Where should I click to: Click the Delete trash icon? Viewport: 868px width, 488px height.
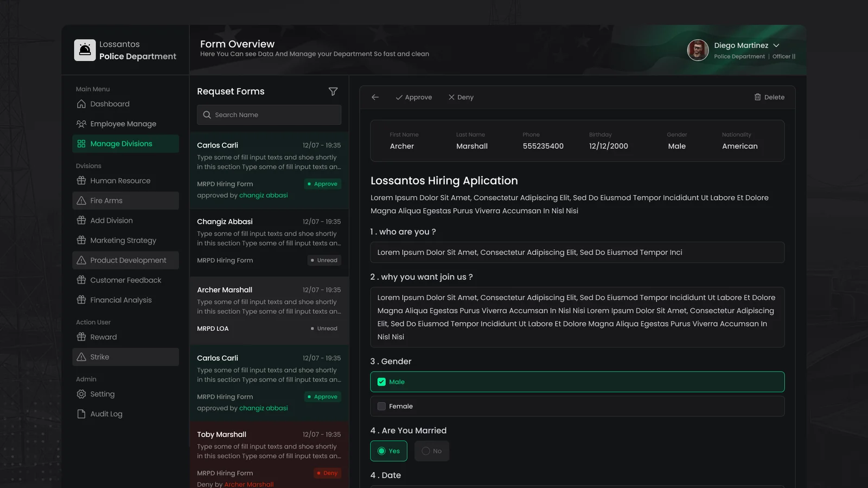(x=757, y=97)
